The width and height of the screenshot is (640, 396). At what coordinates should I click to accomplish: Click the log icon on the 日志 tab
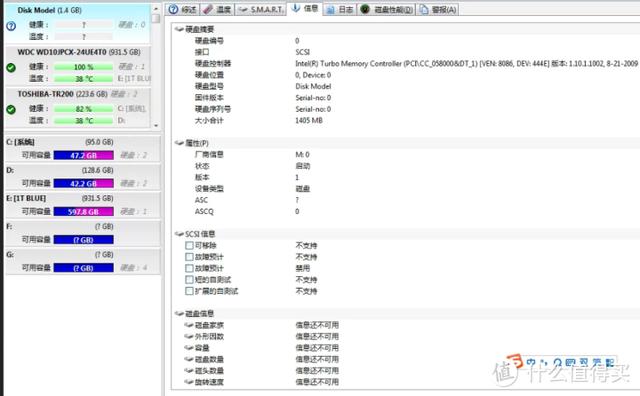pyautogui.click(x=330, y=9)
